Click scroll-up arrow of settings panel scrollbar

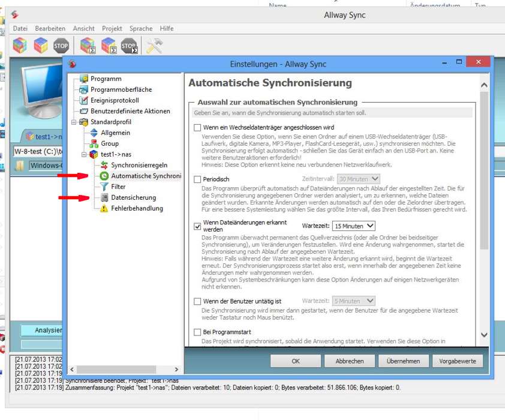point(484,85)
